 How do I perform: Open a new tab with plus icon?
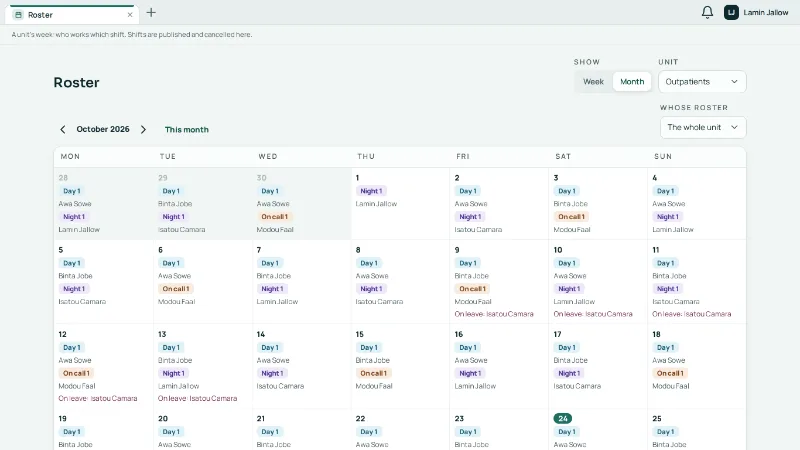pyautogui.click(x=151, y=13)
